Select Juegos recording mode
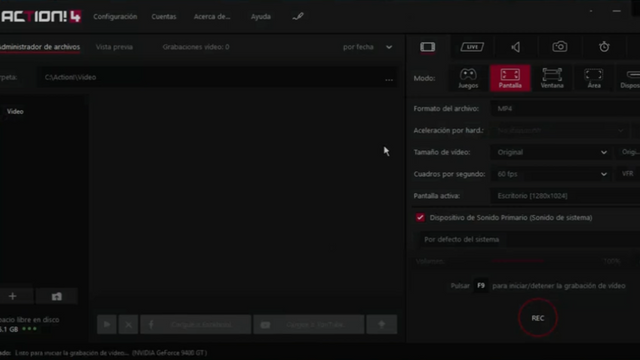Viewport: 640px width, 360px height. (x=468, y=78)
